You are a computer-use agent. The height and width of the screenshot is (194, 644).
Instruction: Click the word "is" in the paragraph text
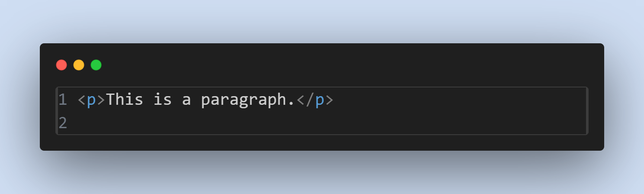click(163, 100)
